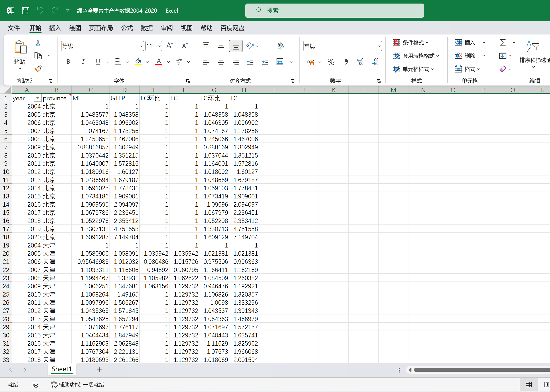550x392 pixels.
Task: Toggle Italic formatting
Action: [83, 62]
